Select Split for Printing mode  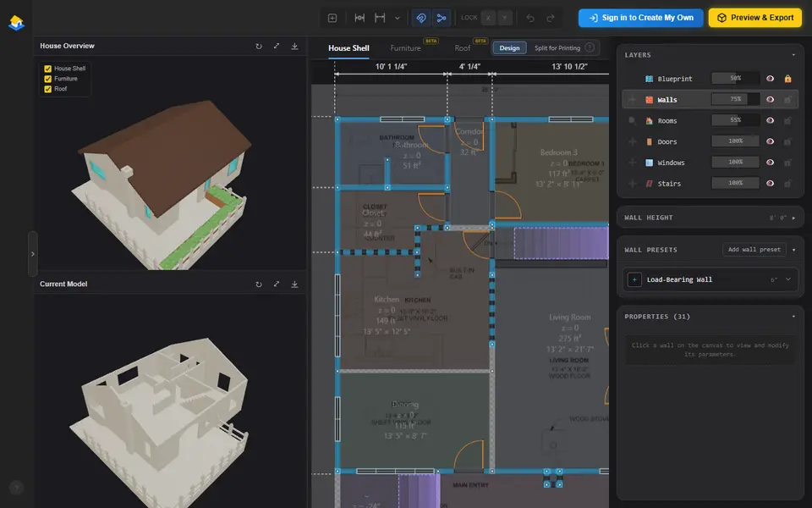click(x=557, y=48)
